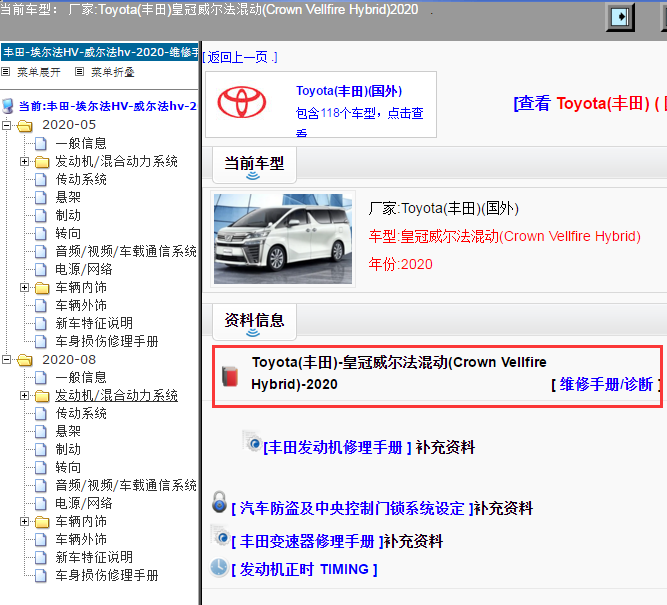The height and width of the screenshot is (605, 667).
Task: Click the padlock icon beside 汽车防盗及中央控制门锁系统设定
Action: pos(219,502)
